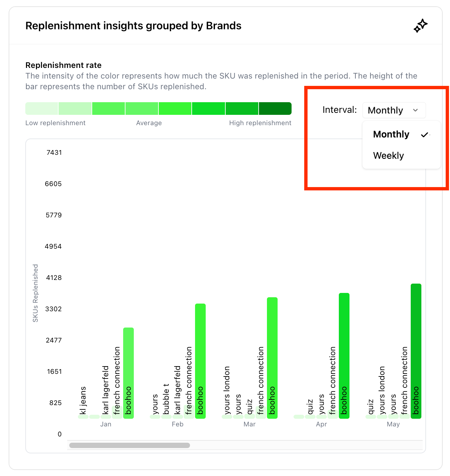The height and width of the screenshot is (476, 450).
Task: Click bubble t bar in Feb
Action: (x=166, y=416)
